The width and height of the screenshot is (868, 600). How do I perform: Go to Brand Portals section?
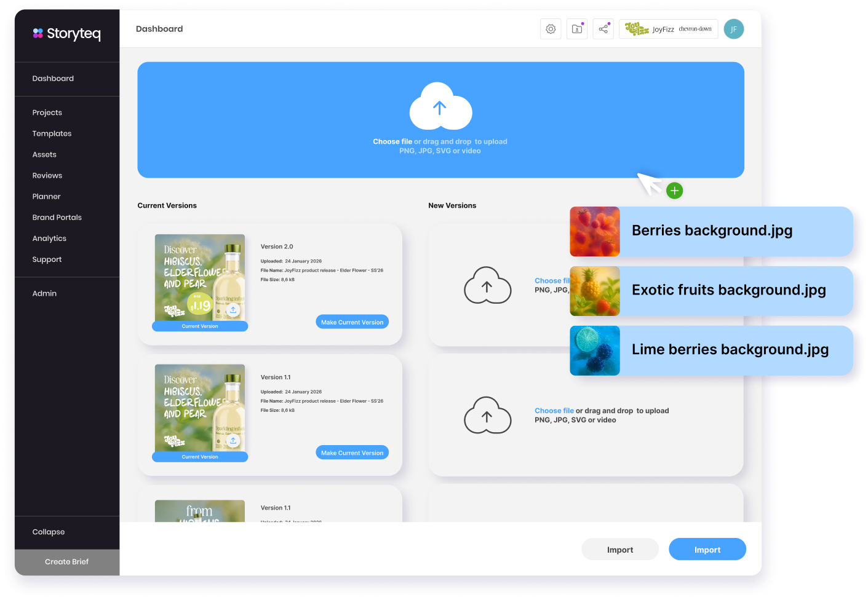(57, 218)
